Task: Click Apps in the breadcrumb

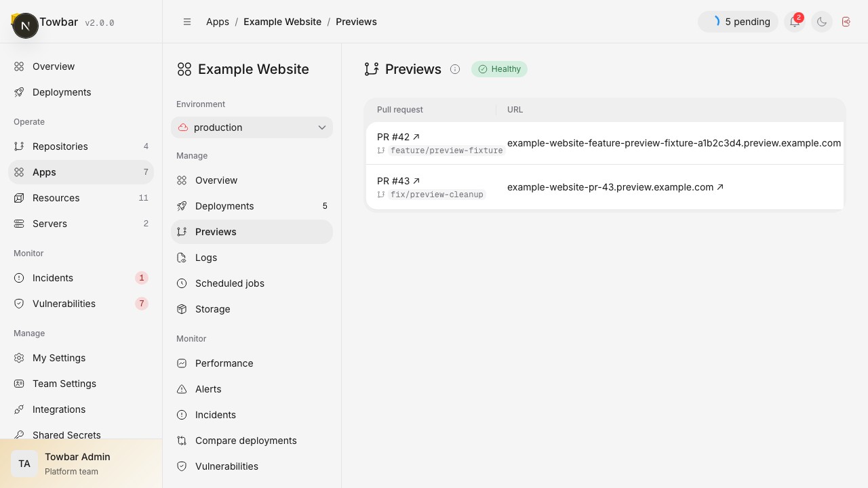Action: point(218,22)
